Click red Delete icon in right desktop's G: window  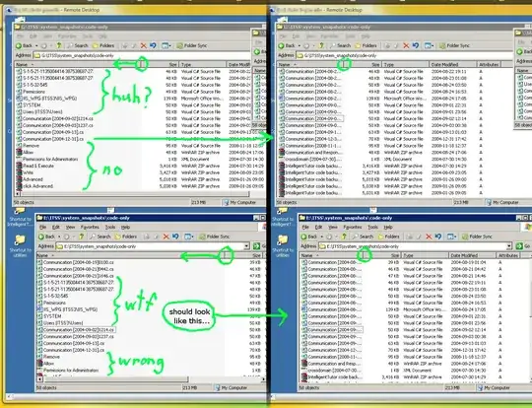406,45
